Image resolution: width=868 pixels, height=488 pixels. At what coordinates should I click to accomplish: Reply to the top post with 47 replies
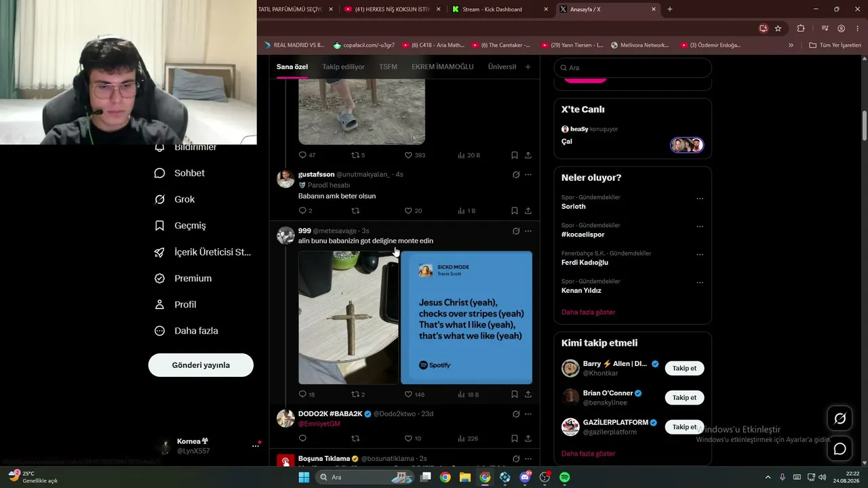click(x=303, y=155)
